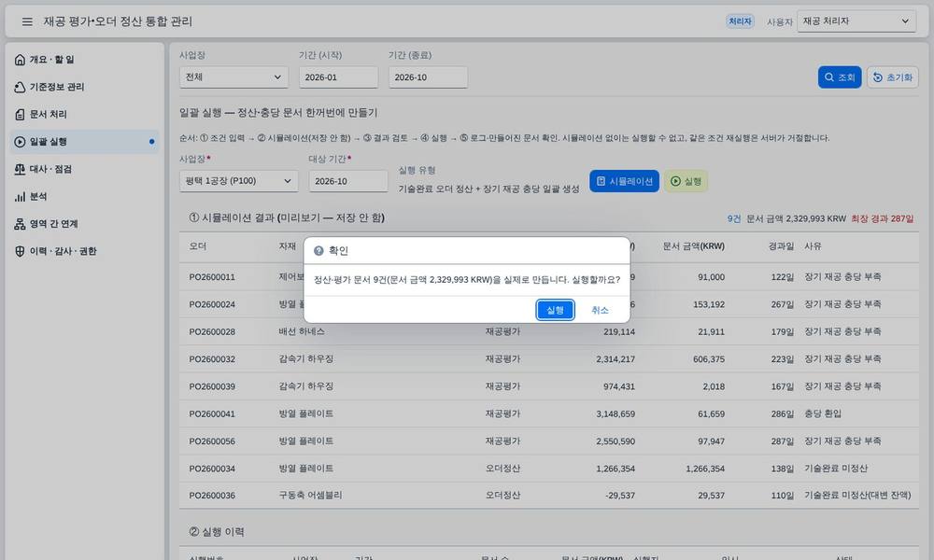Screen dimensions: 934x560
Task: Click order PO2600034 cell
Action: [x=212, y=469]
